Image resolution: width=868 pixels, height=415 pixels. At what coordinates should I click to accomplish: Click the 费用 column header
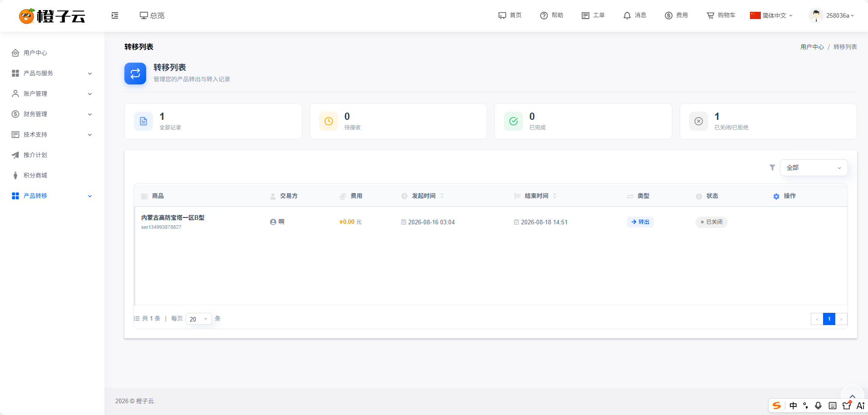pos(356,196)
